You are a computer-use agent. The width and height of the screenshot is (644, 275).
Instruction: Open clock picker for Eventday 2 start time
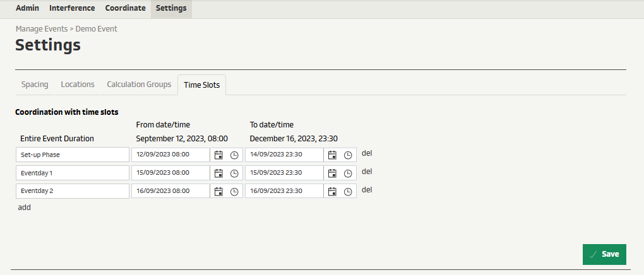pos(234,191)
